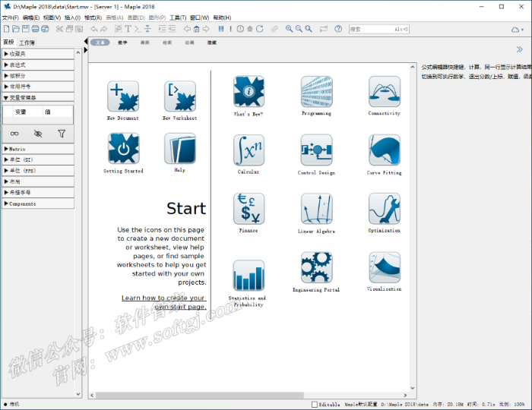Open the MapleCloud cloud icon

point(515,30)
